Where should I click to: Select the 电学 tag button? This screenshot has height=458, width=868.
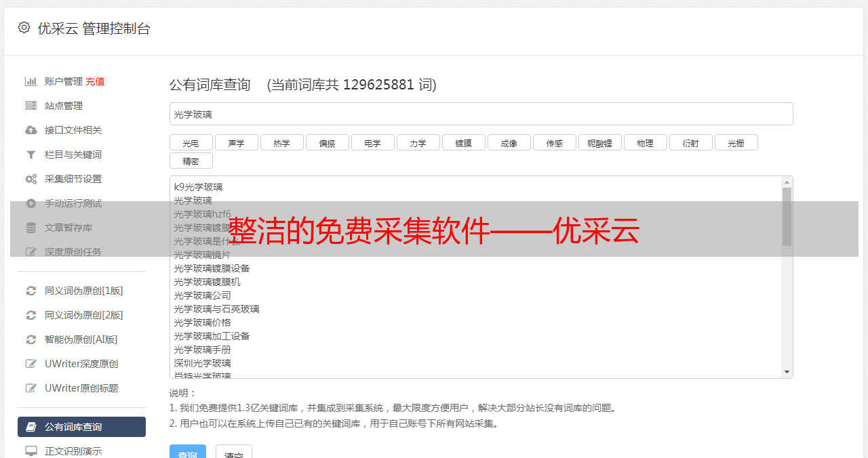pos(372,142)
